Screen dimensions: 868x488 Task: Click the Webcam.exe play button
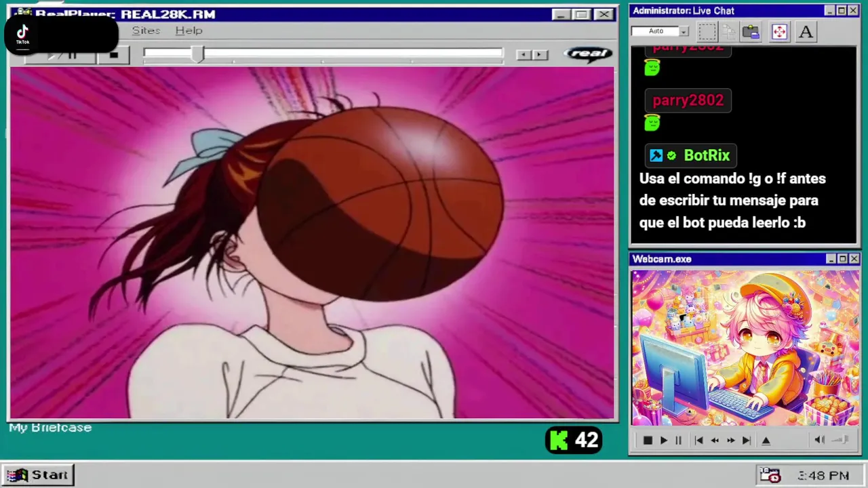(x=663, y=441)
